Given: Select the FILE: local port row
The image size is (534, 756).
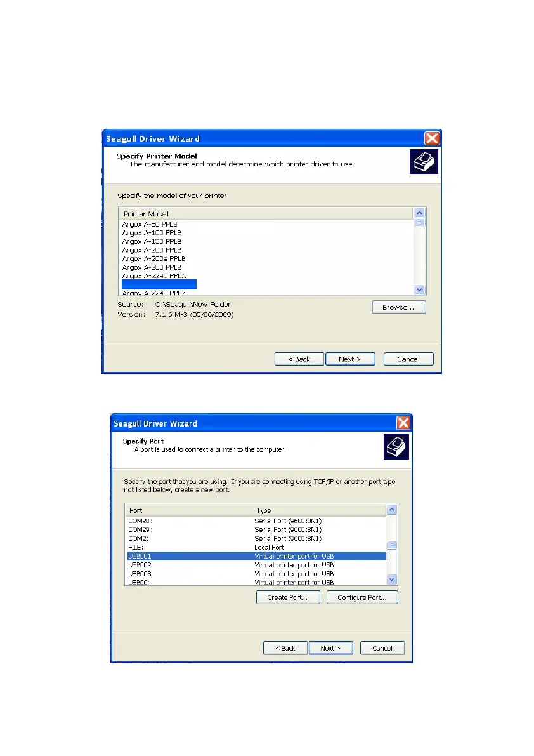Looking at the screenshot, I should [257, 547].
